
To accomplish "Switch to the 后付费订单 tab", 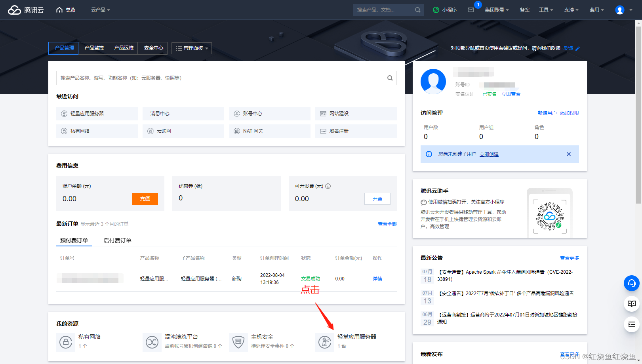I will tap(118, 240).
